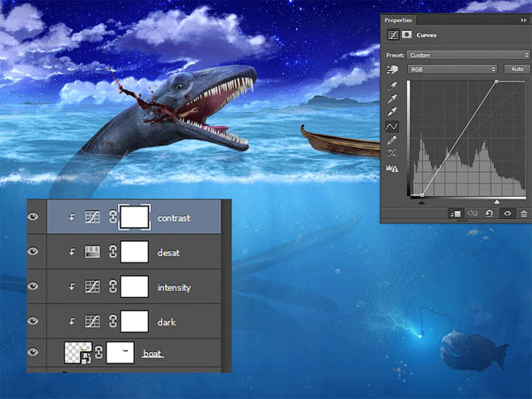Viewport: 532px width, 399px height.
Task: Toggle the desat layer mask link
Action: click(113, 252)
